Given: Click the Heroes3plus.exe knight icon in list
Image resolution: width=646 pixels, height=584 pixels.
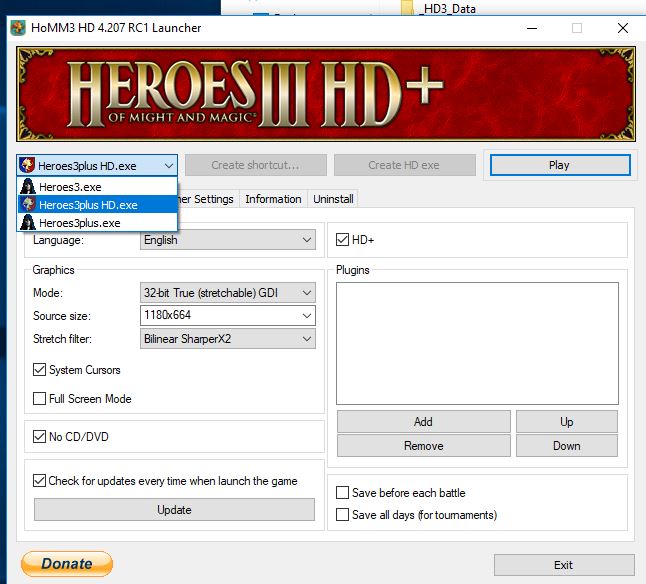Looking at the screenshot, I should pyautogui.click(x=28, y=223).
